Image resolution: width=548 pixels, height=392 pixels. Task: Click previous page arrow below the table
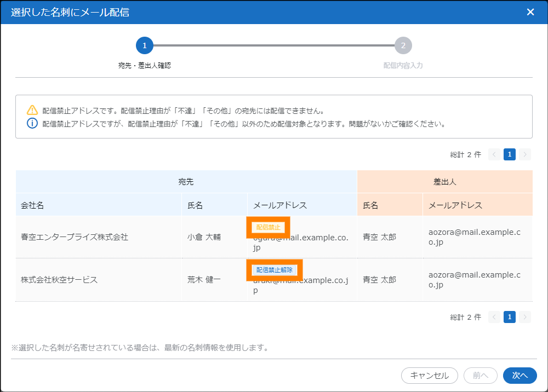[494, 317]
